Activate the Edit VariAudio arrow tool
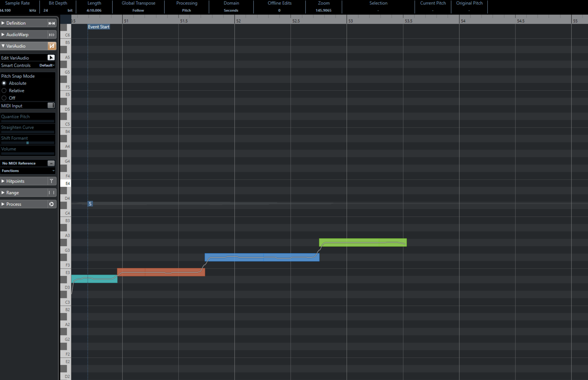This screenshot has height=380, width=588. (51, 58)
